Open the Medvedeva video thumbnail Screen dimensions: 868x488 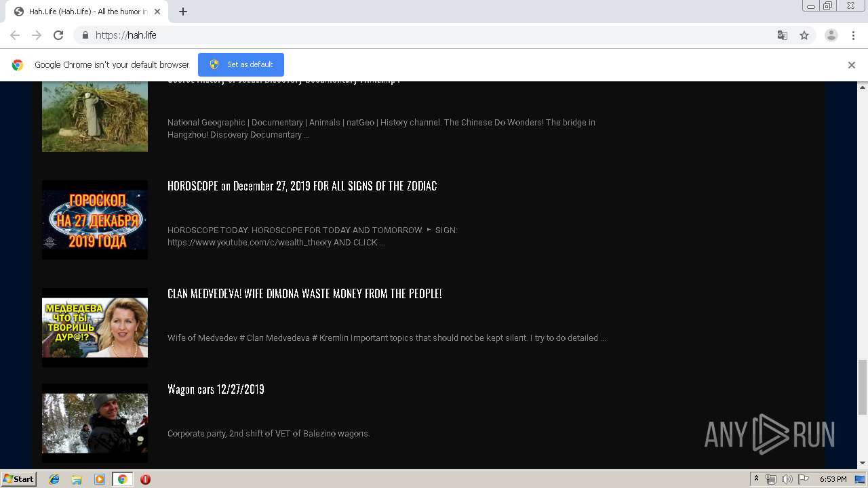tap(95, 327)
